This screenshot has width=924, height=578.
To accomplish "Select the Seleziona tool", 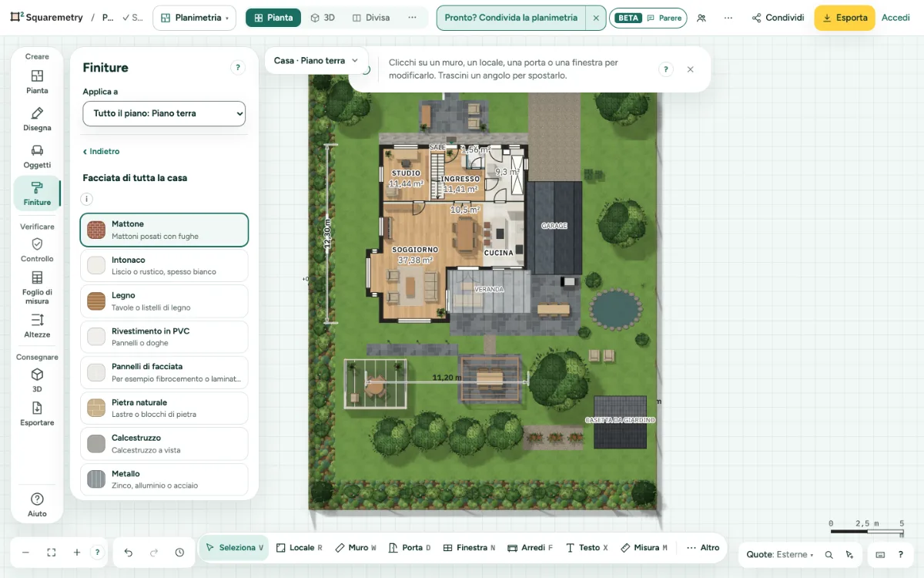I will [234, 548].
